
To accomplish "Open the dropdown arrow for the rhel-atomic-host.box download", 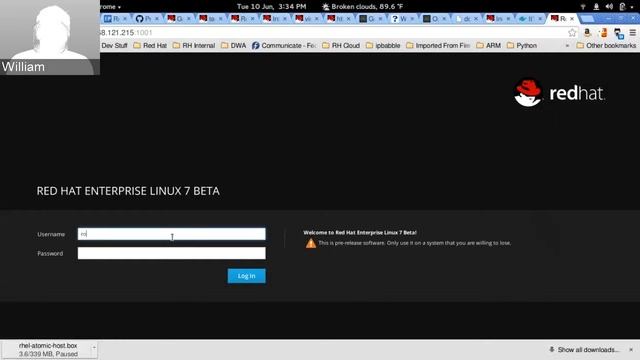I will point(94,348).
